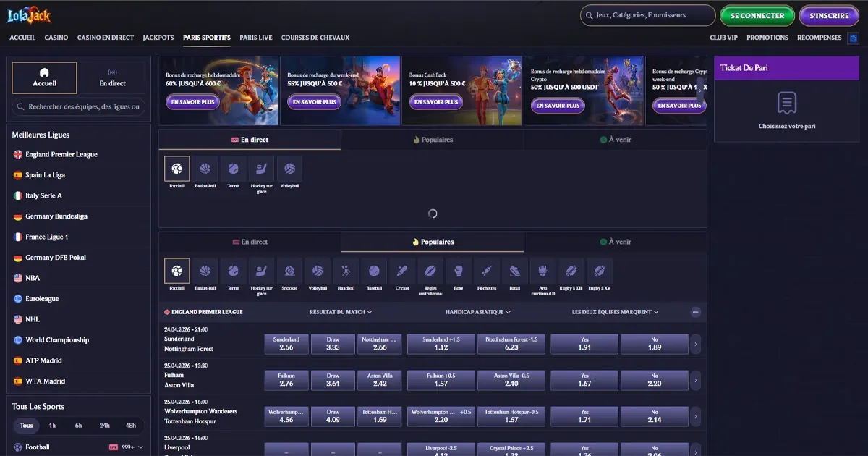The width and height of the screenshot is (868, 456).
Task: Advance the promo banner carousel arrow
Action: coord(700,90)
